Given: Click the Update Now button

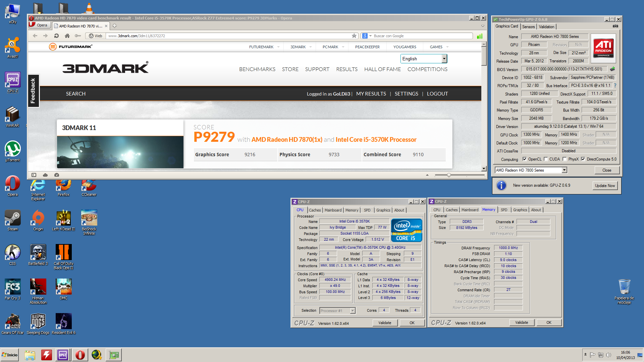Looking at the screenshot, I should 605,186.
